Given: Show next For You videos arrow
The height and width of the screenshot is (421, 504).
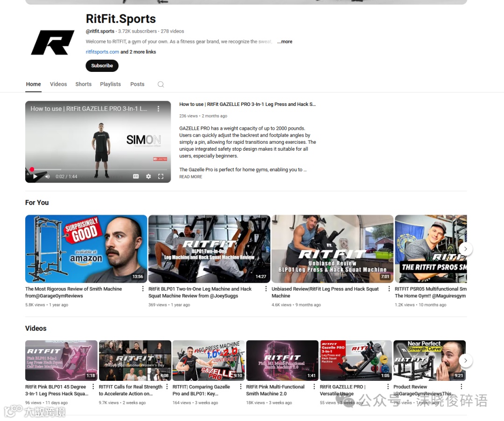Looking at the screenshot, I should [x=465, y=249].
